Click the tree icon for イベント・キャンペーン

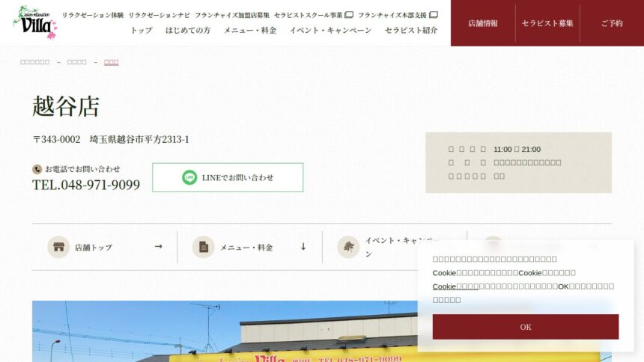[348, 247]
